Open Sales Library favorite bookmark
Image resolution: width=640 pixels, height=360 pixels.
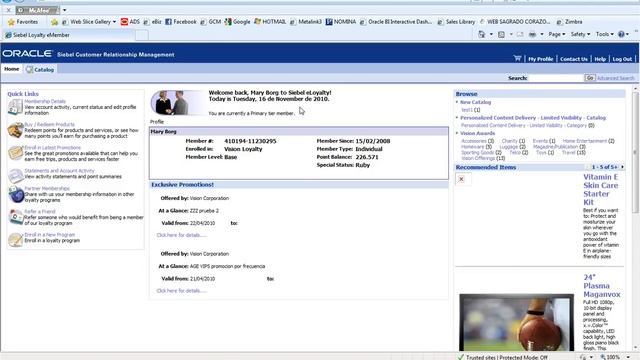(456, 22)
